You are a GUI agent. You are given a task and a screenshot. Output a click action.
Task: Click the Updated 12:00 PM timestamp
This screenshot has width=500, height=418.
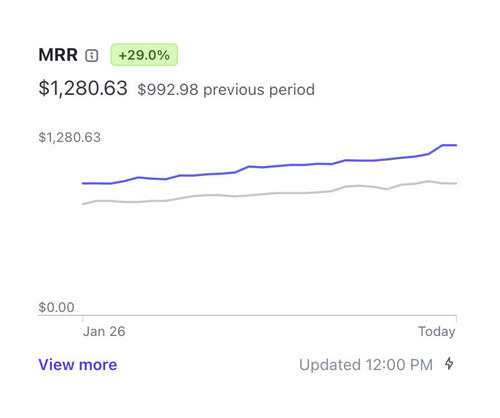coord(366,365)
